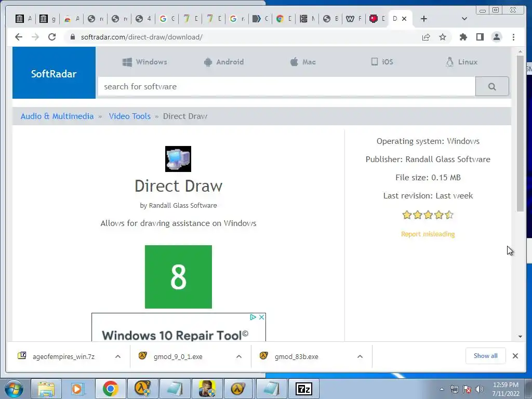
Task: Open the Video Tools breadcrumb
Action: click(x=129, y=116)
